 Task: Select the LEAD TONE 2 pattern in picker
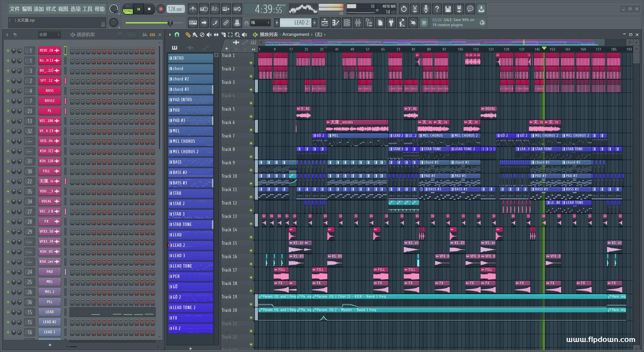point(191,307)
